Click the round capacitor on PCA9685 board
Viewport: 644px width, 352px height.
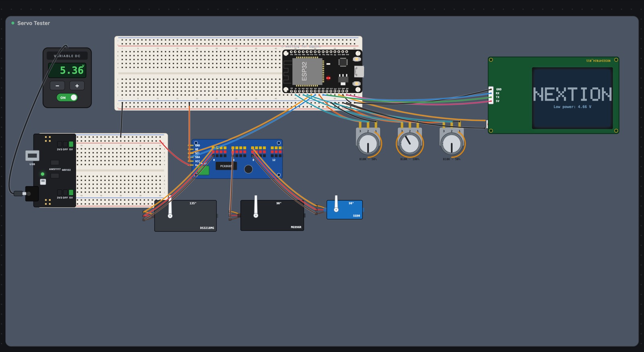[x=248, y=169]
